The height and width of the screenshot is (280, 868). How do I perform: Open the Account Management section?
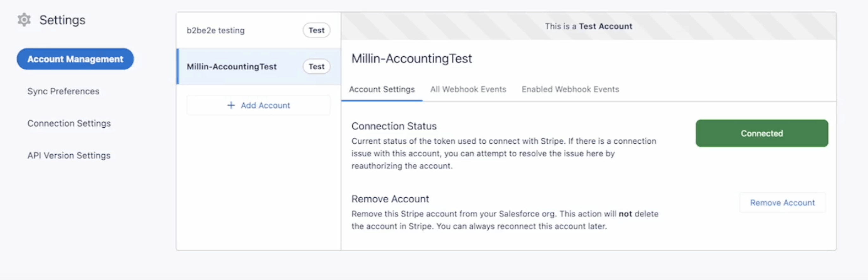pyautogui.click(x=75, y=59)
